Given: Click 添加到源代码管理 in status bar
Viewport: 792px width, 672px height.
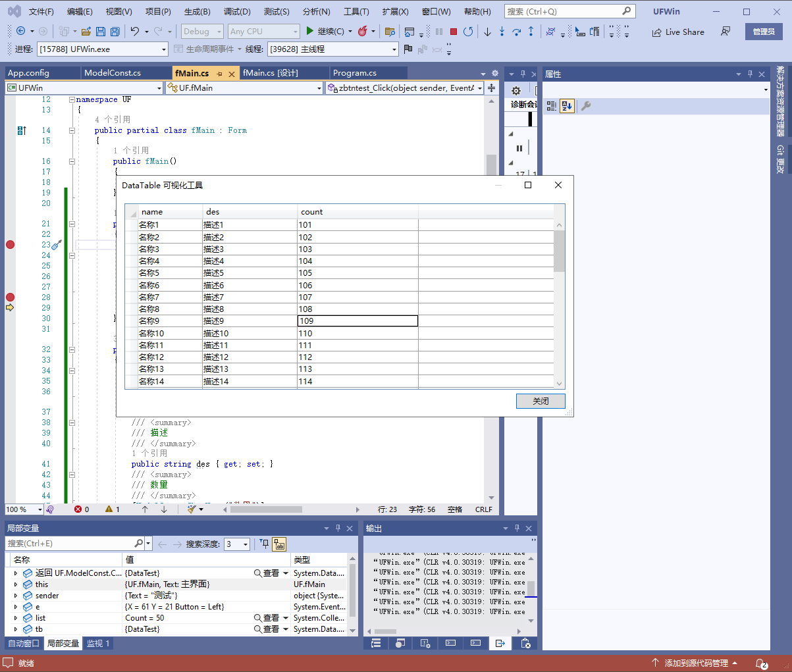Looking at the screenshot, I should tap(695, 663).
